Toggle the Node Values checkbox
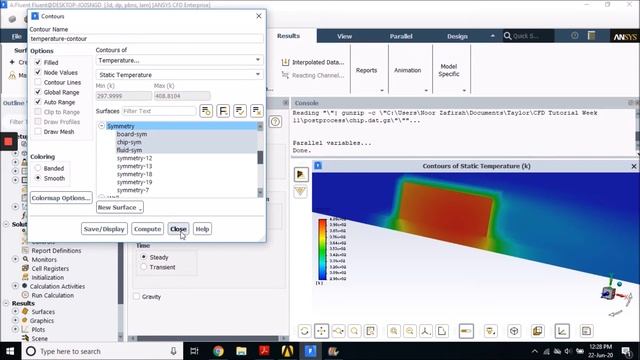Viewport: 640px width, 360px height. point(38,72)
